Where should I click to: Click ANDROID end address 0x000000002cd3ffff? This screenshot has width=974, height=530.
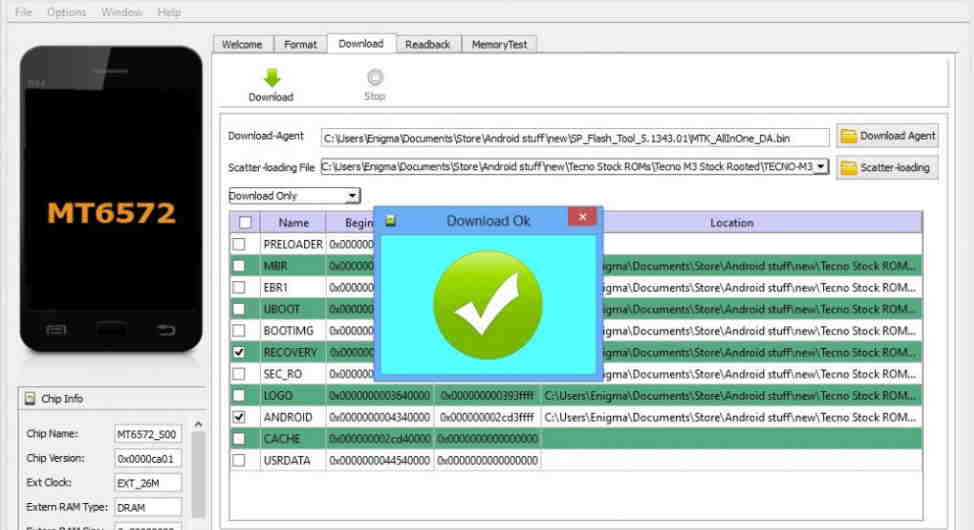pos(487,417)
